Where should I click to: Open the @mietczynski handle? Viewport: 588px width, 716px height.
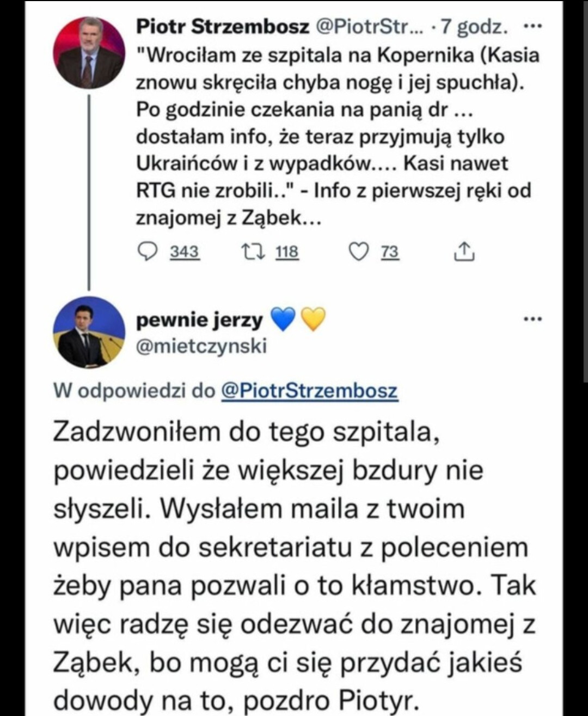pyautogui.click(x=201, y=346)
